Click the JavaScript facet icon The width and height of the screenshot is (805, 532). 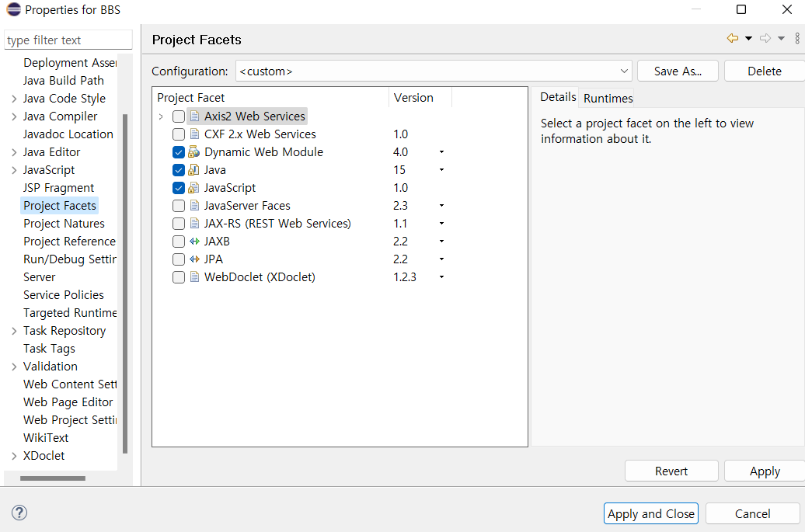tap(194, 188)
